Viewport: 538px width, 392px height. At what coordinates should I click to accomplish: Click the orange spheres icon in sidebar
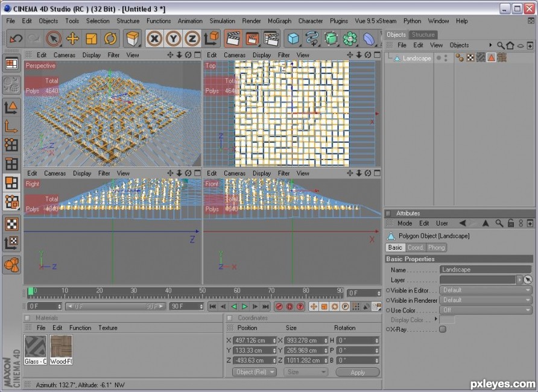[11, 265]
